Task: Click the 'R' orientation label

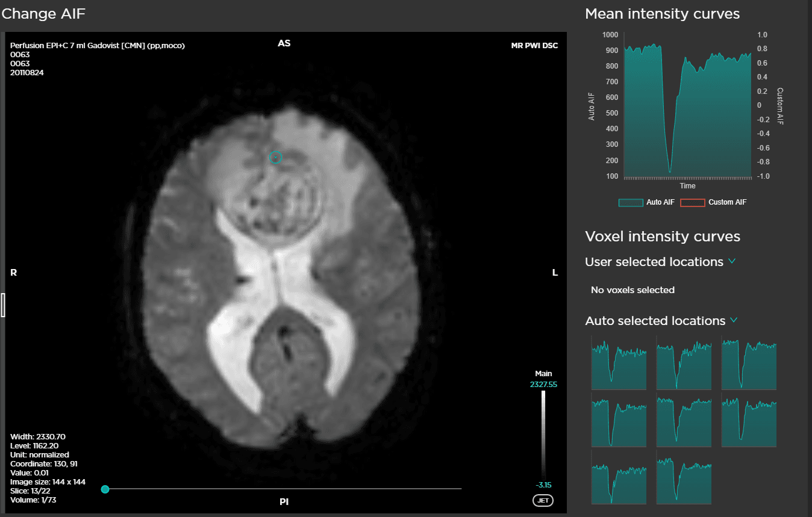Action: point(13,273)
